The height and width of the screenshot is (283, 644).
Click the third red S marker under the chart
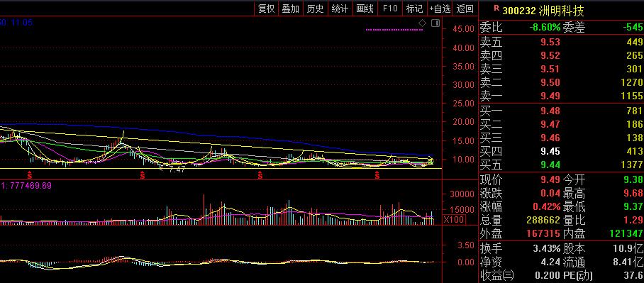tap(260, 175)
